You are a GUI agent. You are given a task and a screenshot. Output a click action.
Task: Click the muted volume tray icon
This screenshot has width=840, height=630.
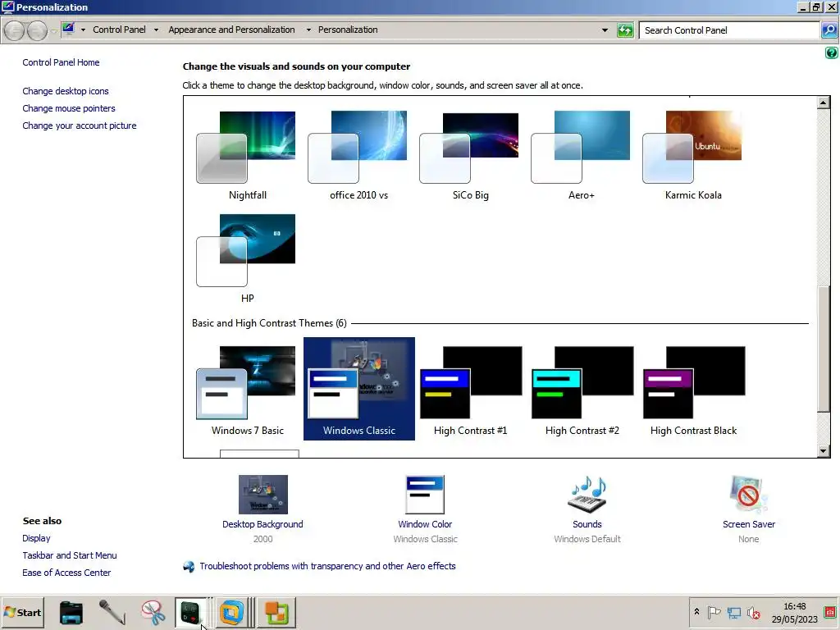tap(753, 612)
